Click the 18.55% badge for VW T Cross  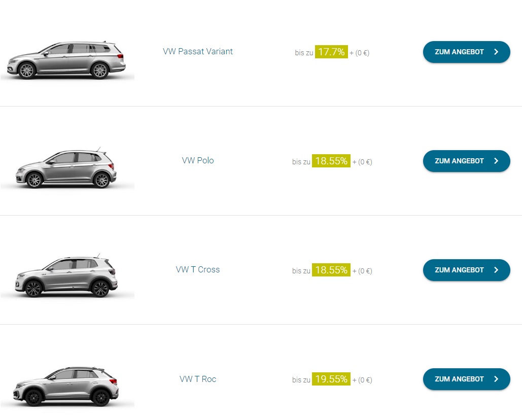coord(331,270)
